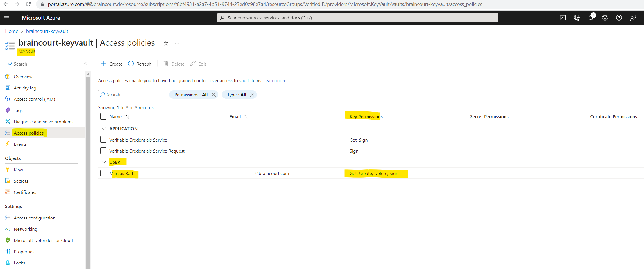Click the favorite star next to Access policies
This screenshot has height=269, width=644.
tap(166, 43)
